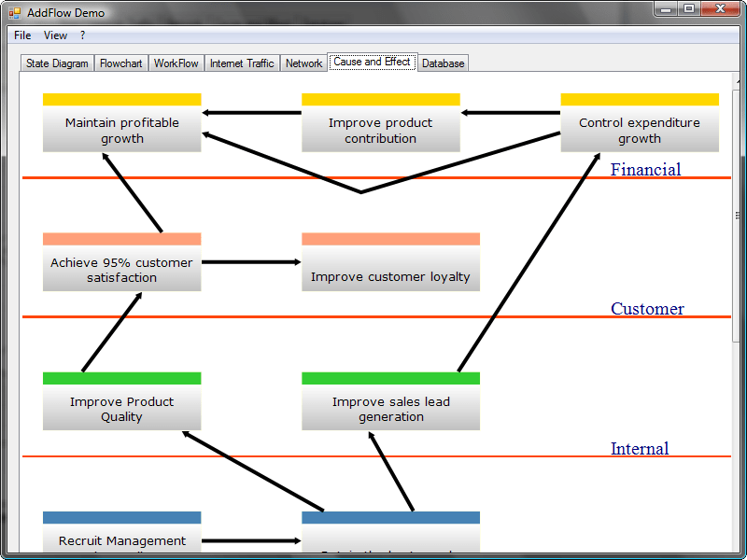This screenshot has height=560, width=747.
Task: Select the Improve sales lead generation node
Action: point(390,409)
